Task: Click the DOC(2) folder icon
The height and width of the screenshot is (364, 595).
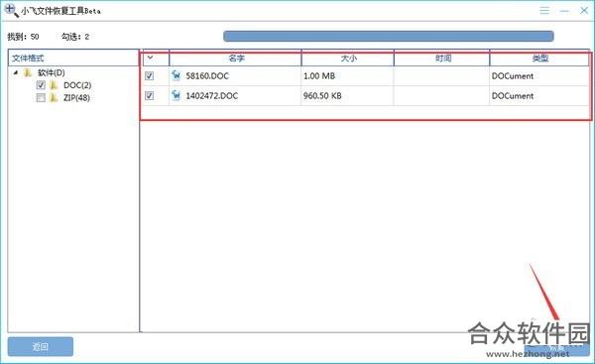Action: pyautogui.click(x=54, y=85)
